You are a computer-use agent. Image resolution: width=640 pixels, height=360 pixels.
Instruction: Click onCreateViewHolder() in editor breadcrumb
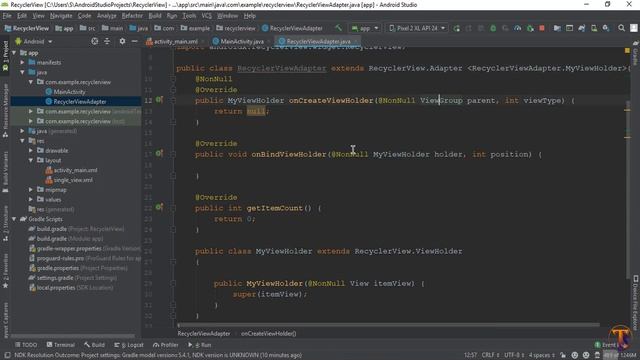tap(269, 334)
